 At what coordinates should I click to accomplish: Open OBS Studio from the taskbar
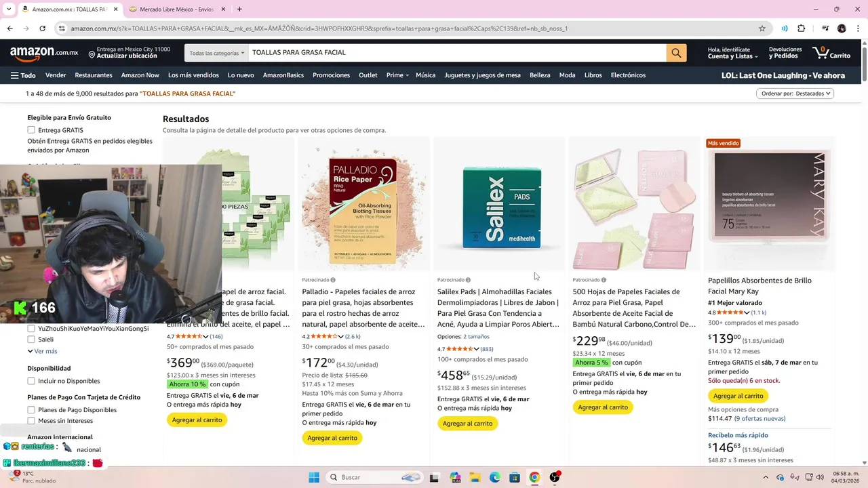[x=555, y=477]
